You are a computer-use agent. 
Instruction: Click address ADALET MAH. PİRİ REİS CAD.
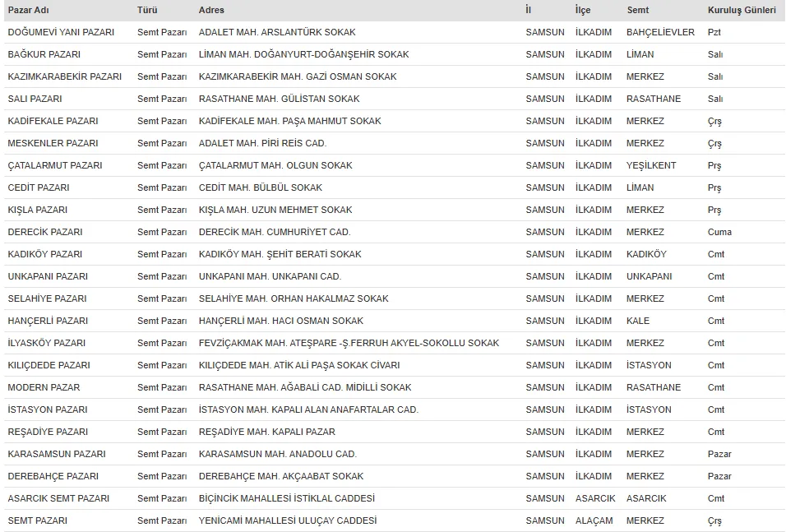(262, 143)
